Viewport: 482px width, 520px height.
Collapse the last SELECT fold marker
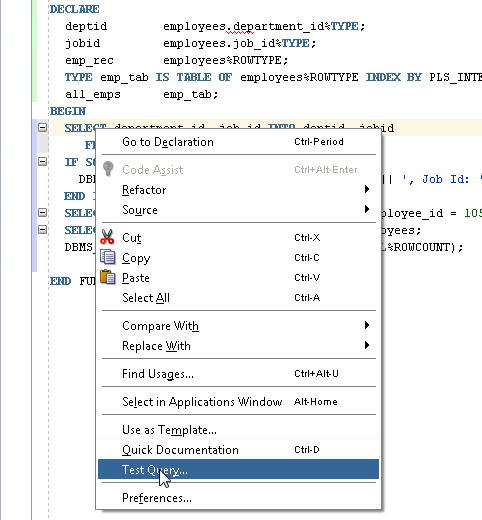(42, 229)
